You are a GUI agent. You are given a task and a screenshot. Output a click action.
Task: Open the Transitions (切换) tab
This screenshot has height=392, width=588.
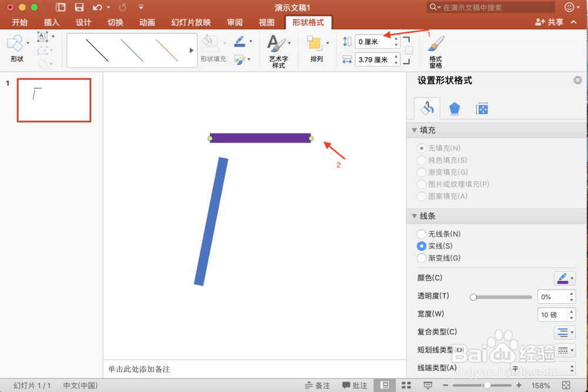pyautogui.click(x=115, y=22)
